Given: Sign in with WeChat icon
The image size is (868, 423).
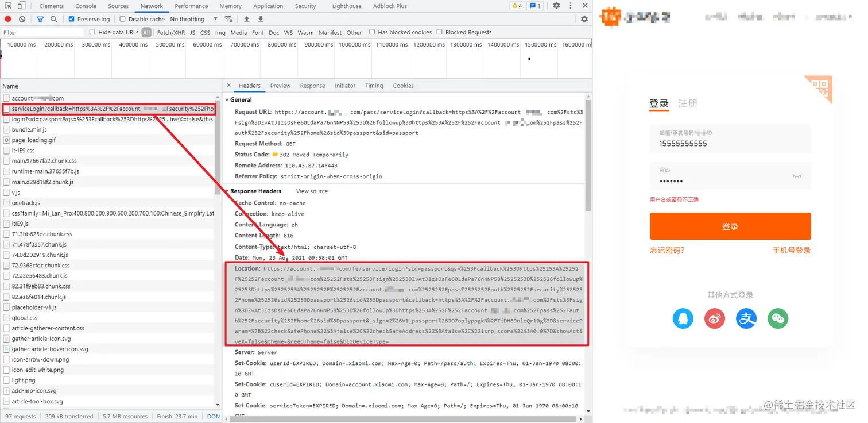Looking at the screenshot, I should pyautogui.click(x=778, y=318).
